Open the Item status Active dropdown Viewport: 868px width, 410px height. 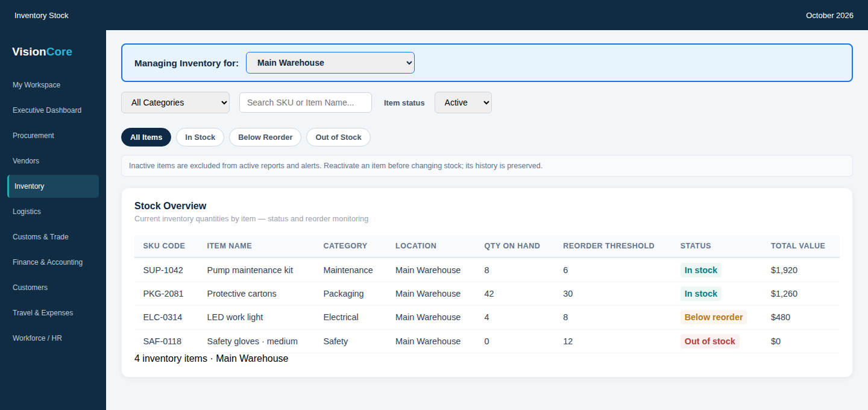coord(463,102)
